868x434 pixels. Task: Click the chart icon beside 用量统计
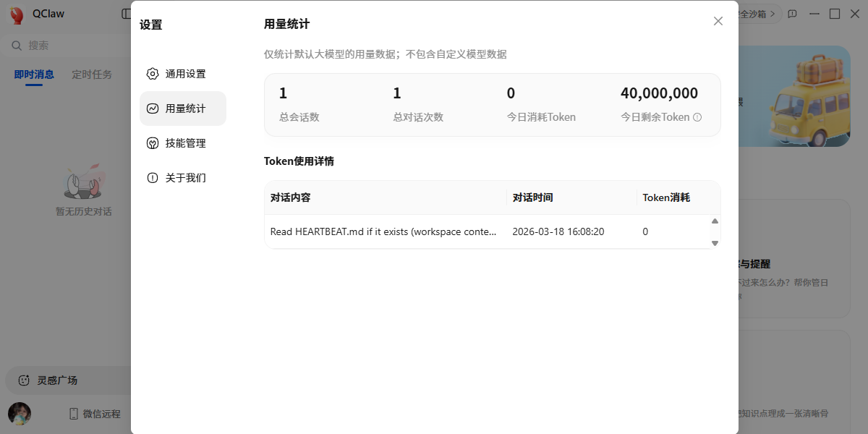pyautogui.click(x=153, y=109)
